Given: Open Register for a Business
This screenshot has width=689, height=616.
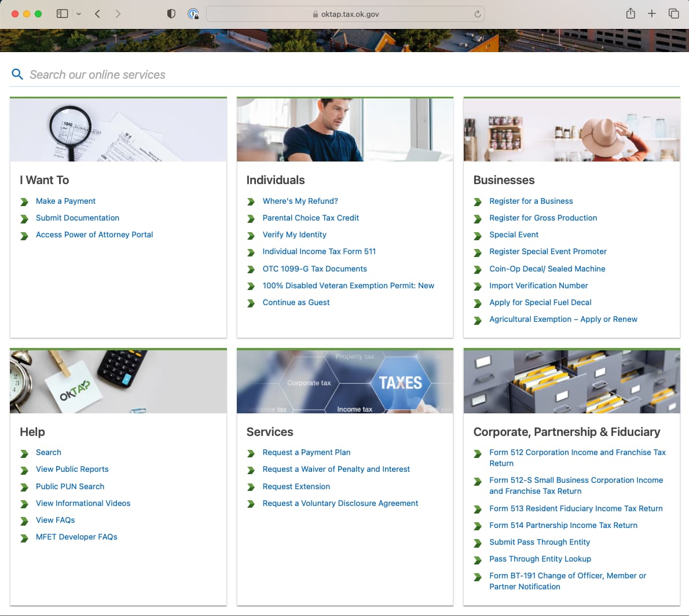Looking at the screenshot, I should point(532,201).
